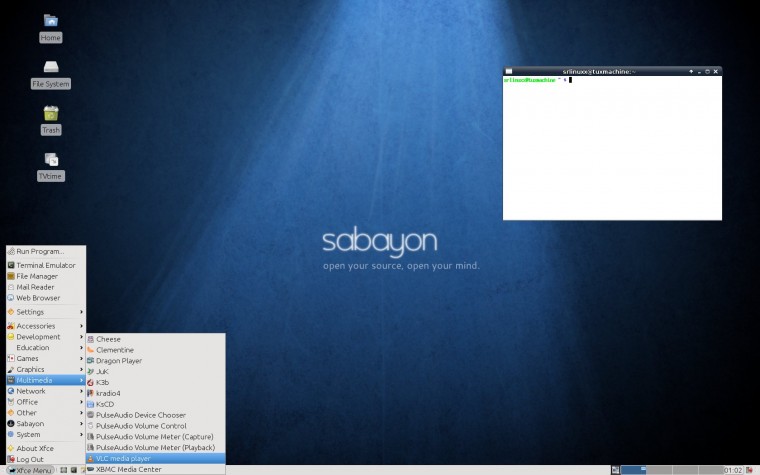
Task: Click inside the terminal text area
Action: tap(612, 148)
